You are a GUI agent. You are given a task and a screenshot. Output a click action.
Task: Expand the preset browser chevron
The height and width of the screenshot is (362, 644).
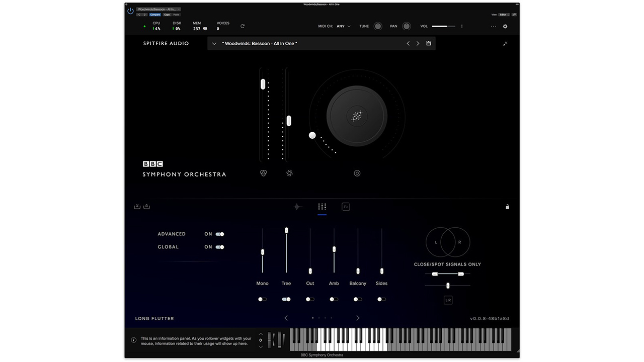(214, 44)
